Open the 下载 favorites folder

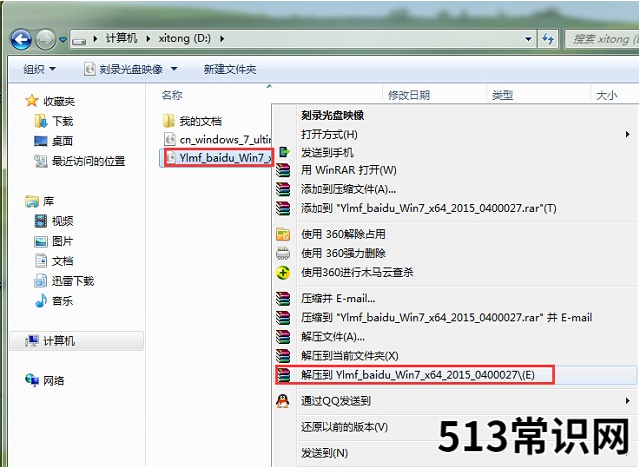[54, 121]
